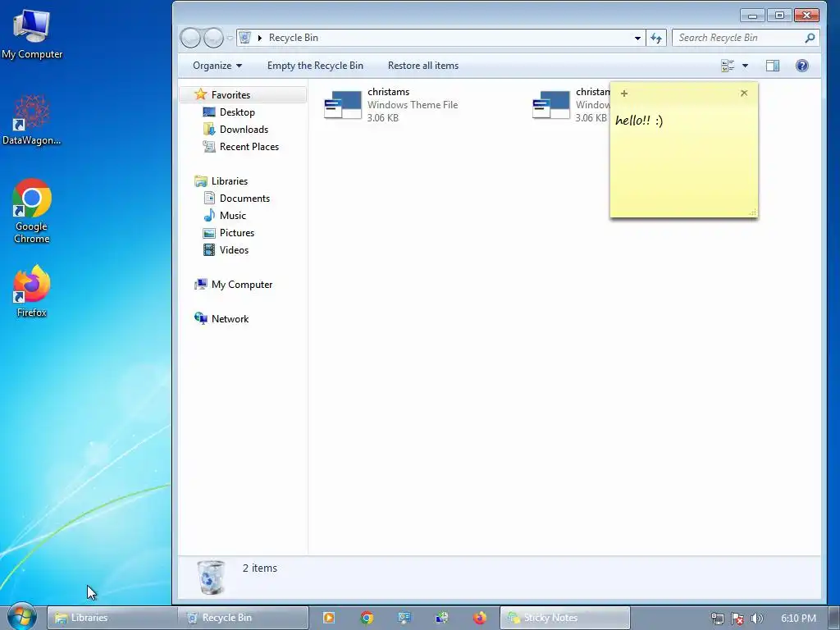Open network tray icon

[717, 619]
